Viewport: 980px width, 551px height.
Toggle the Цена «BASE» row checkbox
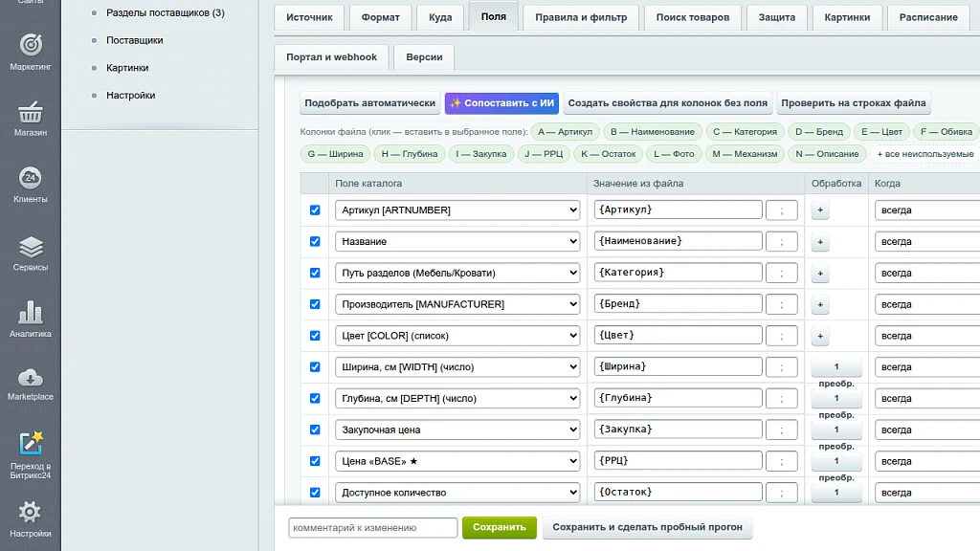click(315, 461)
